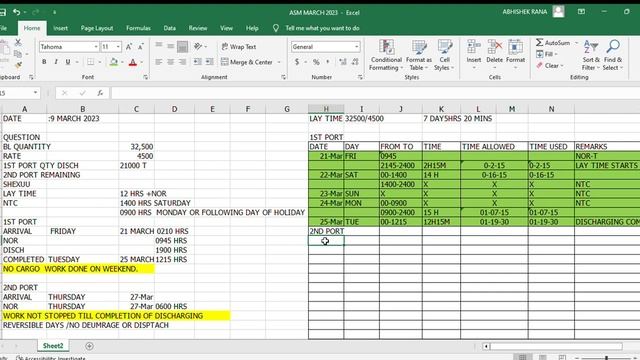
Task: Toggle Underline formatting
Action: (68, 62)
